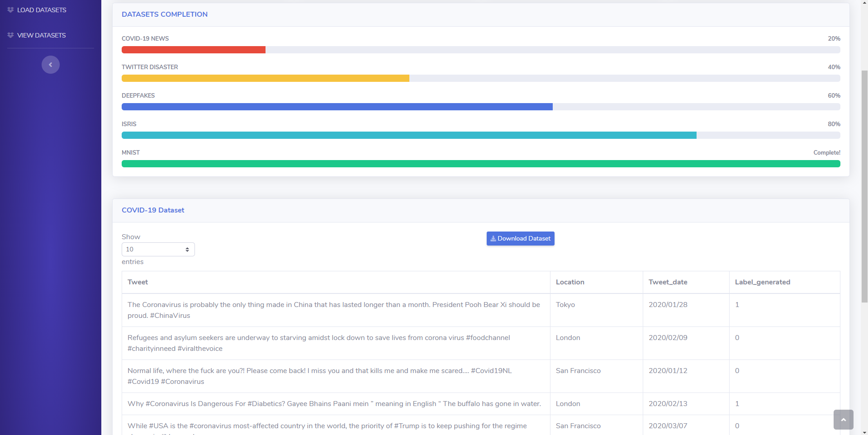
Task: Click the page vertical scrollbar thumb
Action: click(864, 186)
